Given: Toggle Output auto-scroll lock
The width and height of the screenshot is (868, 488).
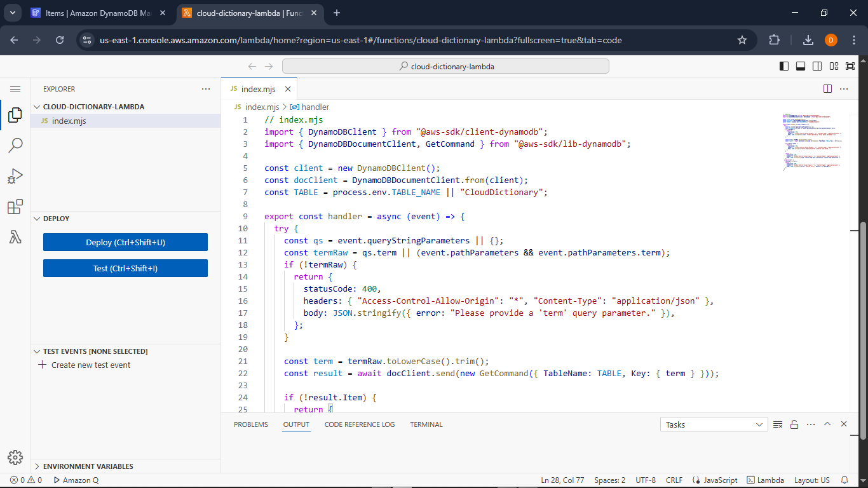Looking at the screenshot, I should pos(794,424).
